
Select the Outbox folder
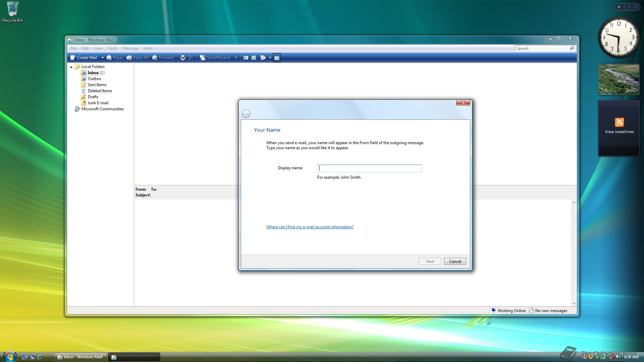click(91, 79)
